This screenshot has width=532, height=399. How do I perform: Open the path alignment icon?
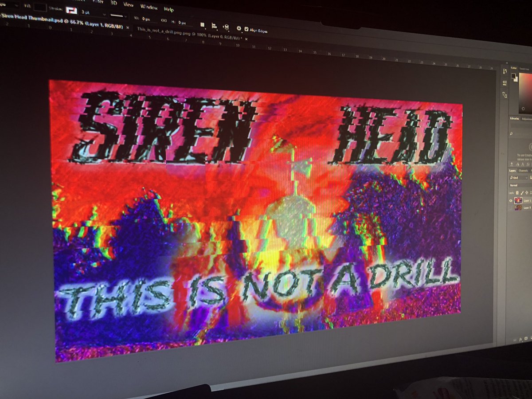coord(214,26)
